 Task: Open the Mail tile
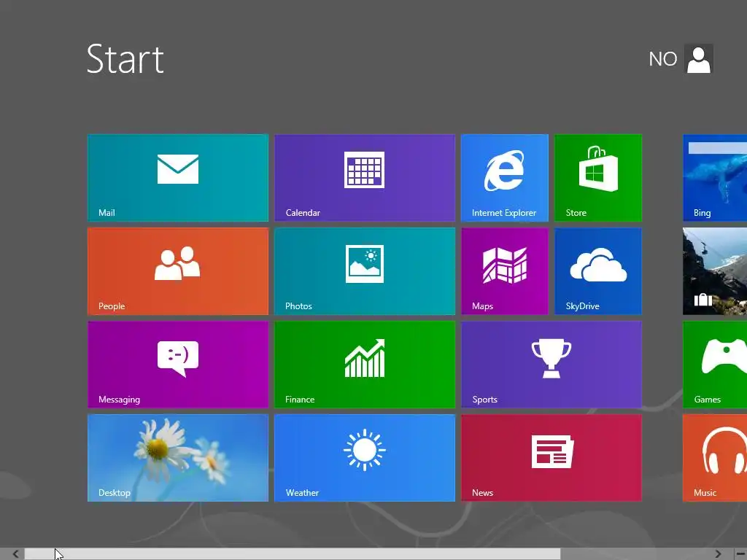[178, 178]
